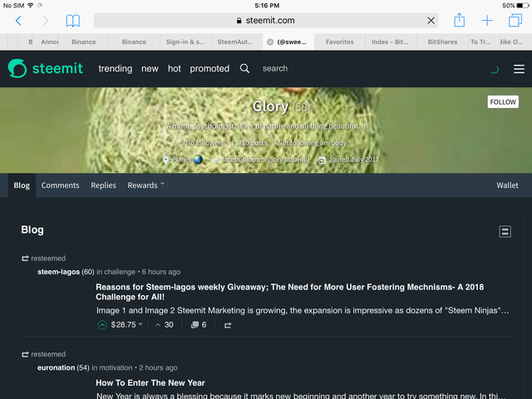Expand the 30 votes list
This screenshot has width=532, height=399.
point(165,325)
